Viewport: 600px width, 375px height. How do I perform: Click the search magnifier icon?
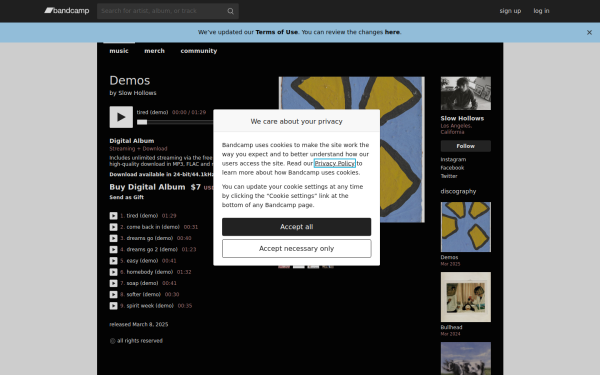(x=230, y=11)
